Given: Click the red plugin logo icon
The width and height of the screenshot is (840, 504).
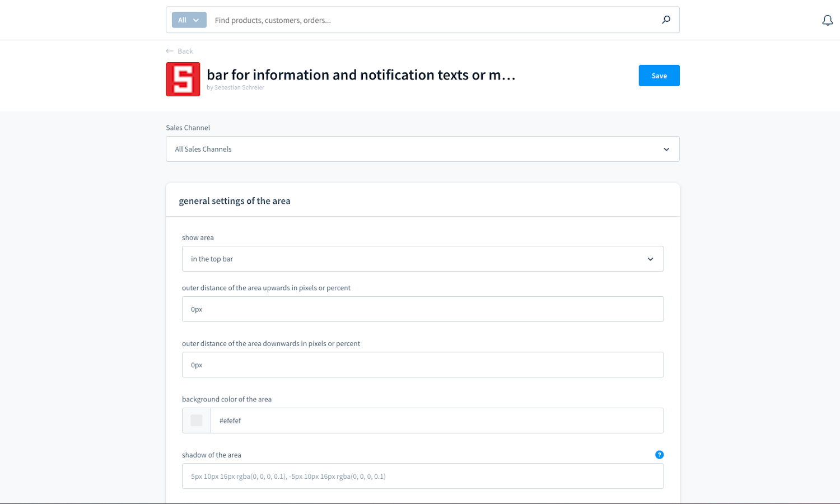Looking at the screenshot, I should [183, 79].
